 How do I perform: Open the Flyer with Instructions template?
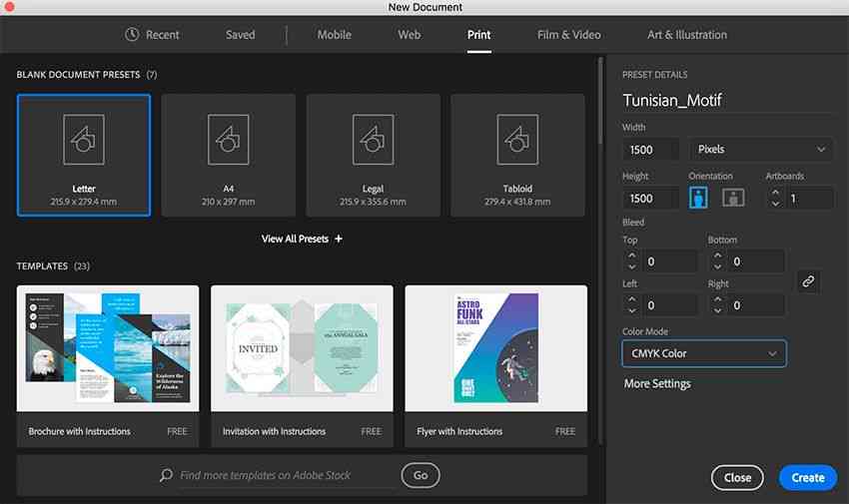(496, 366)
